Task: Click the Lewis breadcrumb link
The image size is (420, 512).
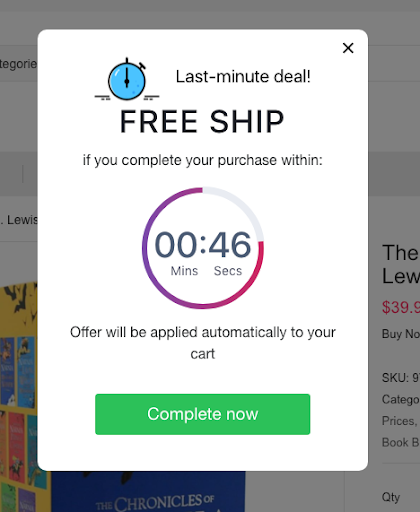Action: (x=20, y=220)
